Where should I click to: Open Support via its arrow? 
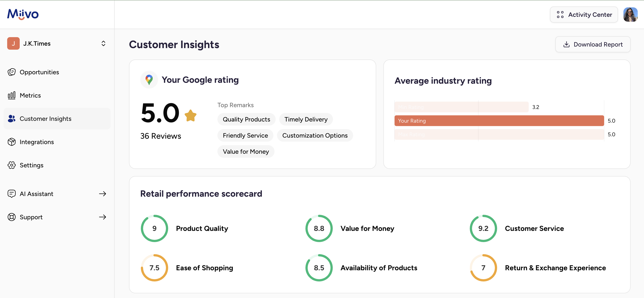(103, 217)
